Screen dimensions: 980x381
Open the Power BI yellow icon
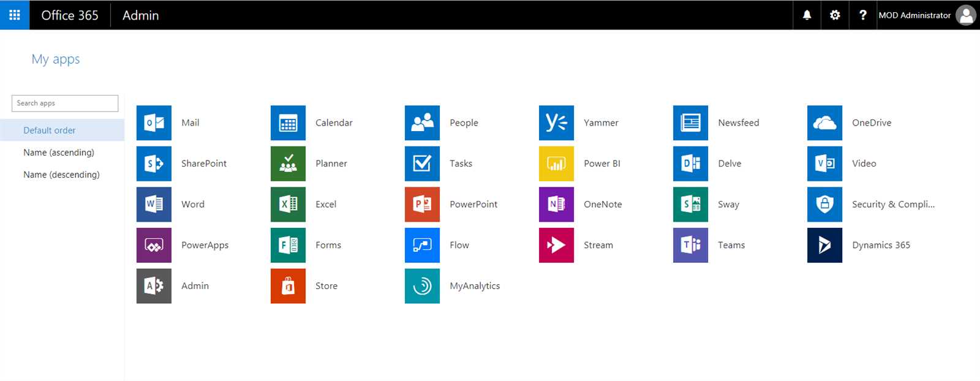click(x=556, y=164)
